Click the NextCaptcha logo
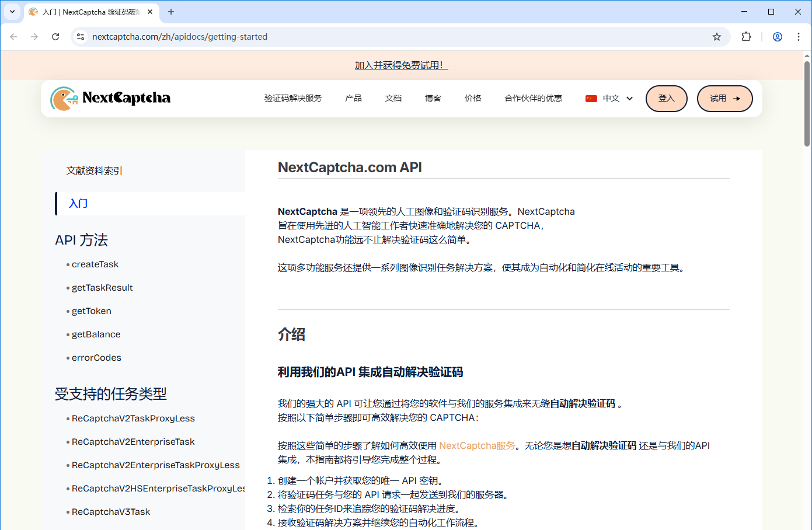The height and width of the screenshot is (530, 812). [110, 98]
